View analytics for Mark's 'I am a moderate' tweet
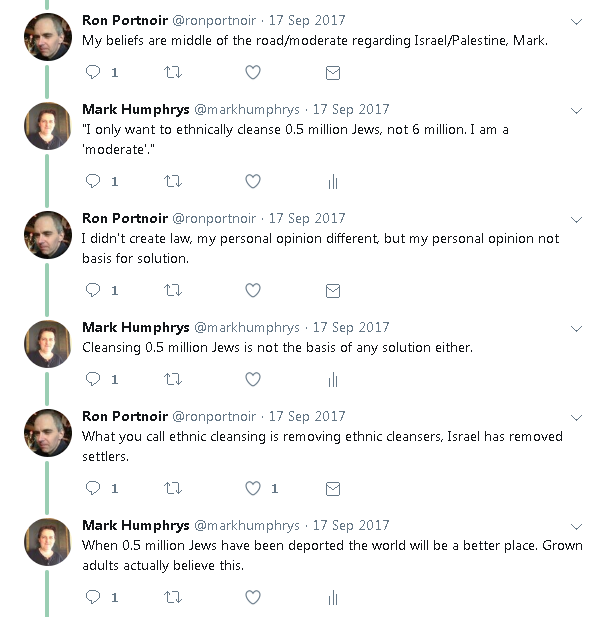Image resolution: width=612 pixels, height=617 pixels. (333, 182)
